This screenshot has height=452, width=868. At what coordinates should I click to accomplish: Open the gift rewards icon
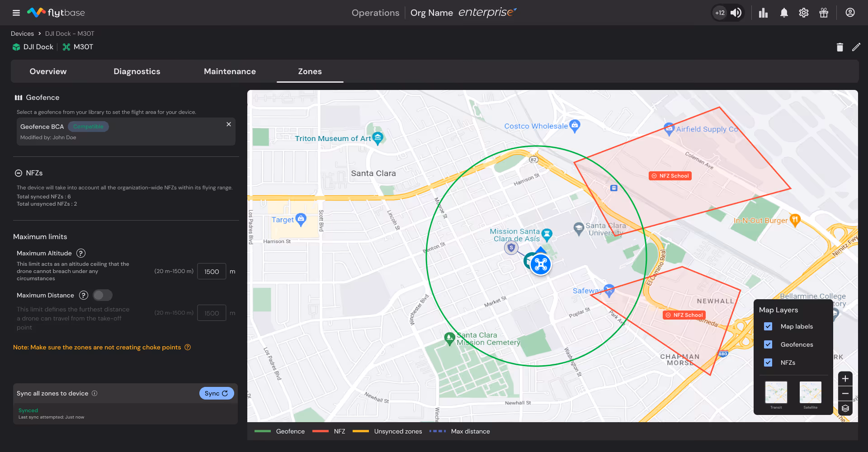tap(824, 13)
